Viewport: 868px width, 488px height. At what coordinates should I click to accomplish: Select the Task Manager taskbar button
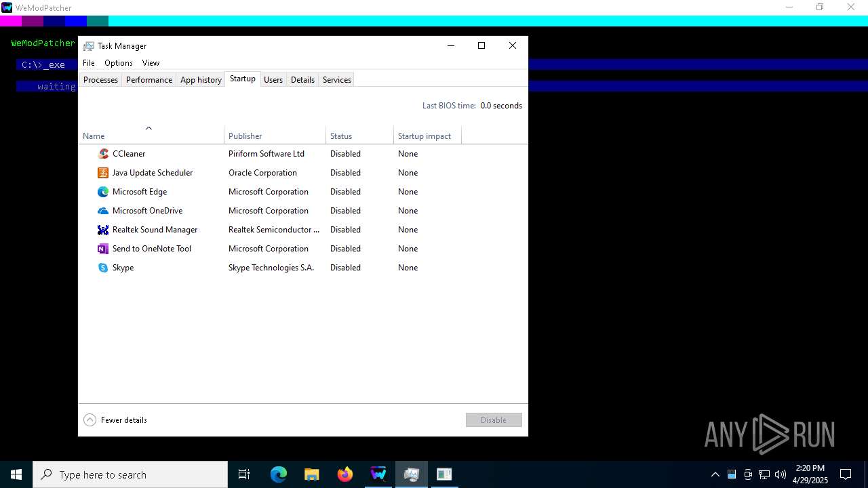click(x=412, y=474)
